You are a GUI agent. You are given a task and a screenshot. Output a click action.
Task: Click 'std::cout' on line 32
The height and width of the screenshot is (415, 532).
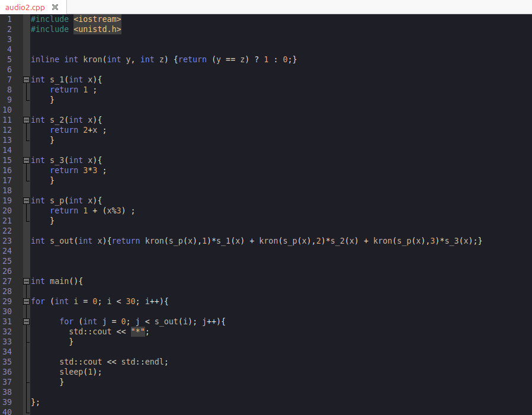pos(90,332)
